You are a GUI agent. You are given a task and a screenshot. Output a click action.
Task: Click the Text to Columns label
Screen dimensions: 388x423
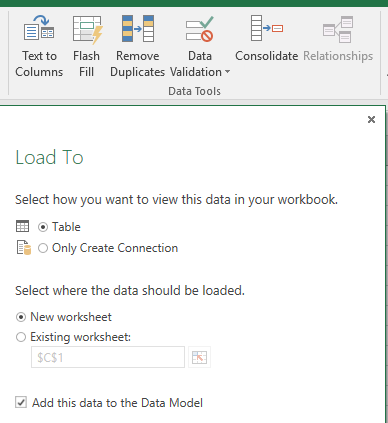click(x=39, y=64)
